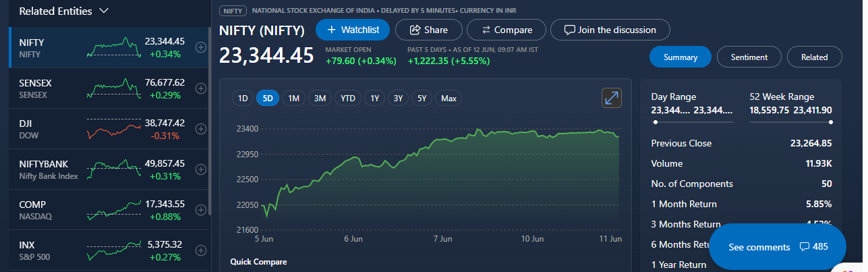Click SENSEX value 76,677.62
The image size is (868, 272).
pyautogui.click(x=165, y=82)
